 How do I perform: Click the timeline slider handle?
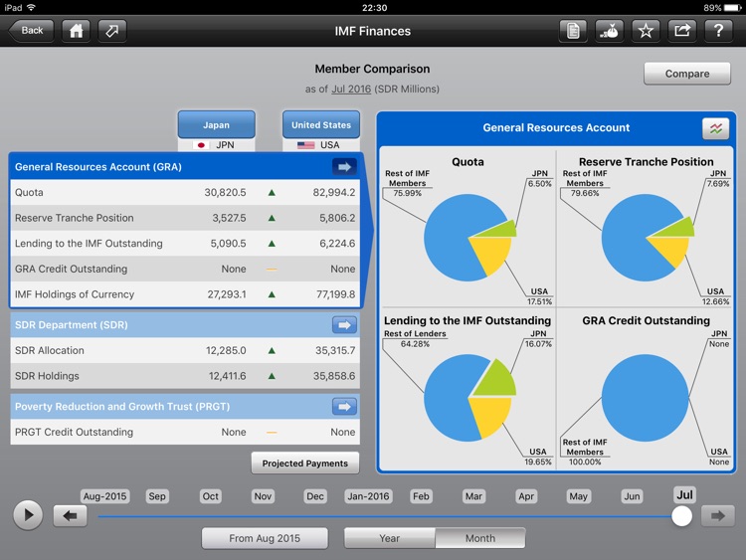click(681, 516)
